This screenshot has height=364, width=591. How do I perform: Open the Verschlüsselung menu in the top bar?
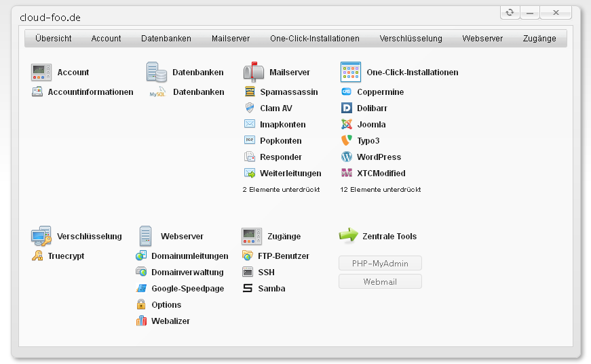411,39
